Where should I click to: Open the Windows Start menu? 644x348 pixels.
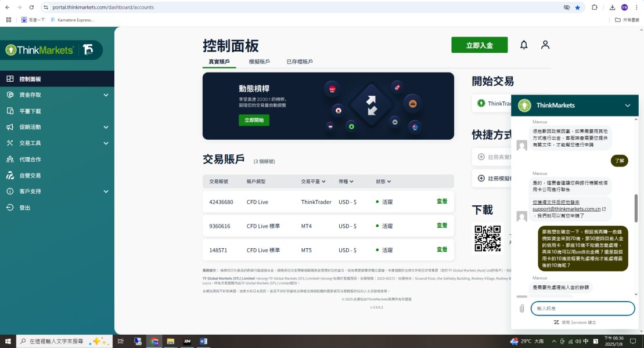pyautogui.click(x=8, y=341)
